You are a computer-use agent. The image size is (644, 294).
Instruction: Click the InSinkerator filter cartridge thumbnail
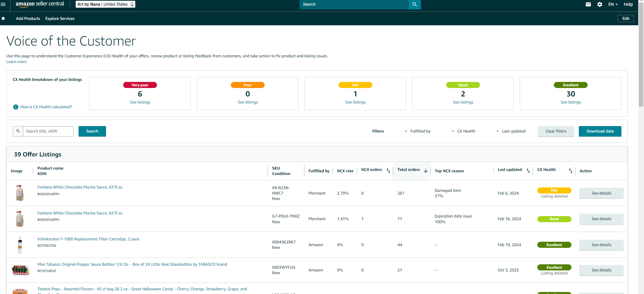pyautogui.click(x=20, y=245)
